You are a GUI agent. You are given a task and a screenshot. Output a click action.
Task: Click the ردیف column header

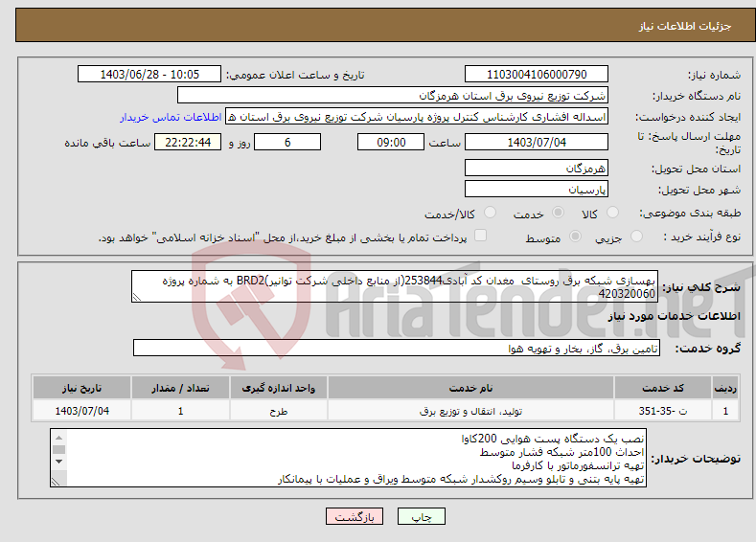tap(725, 388)
